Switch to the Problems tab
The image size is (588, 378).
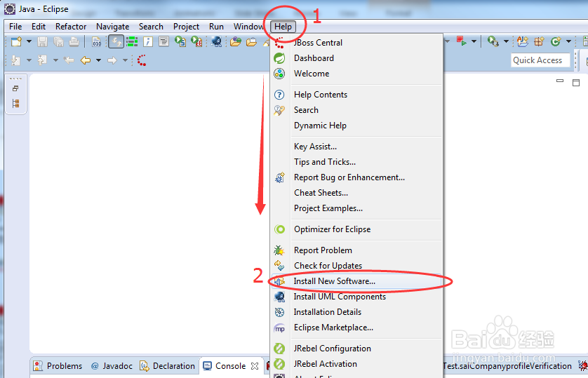(x=58, y=366)
